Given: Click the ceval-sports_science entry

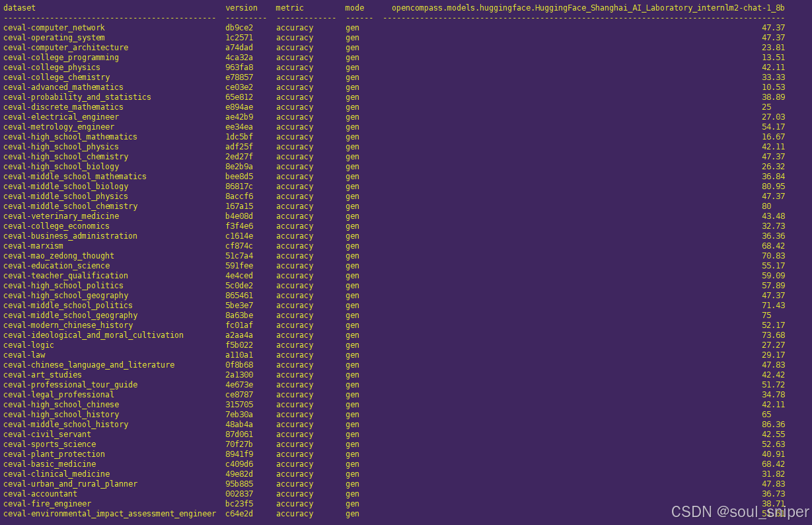Looking at the screenshot, I should tap(50, 444).
